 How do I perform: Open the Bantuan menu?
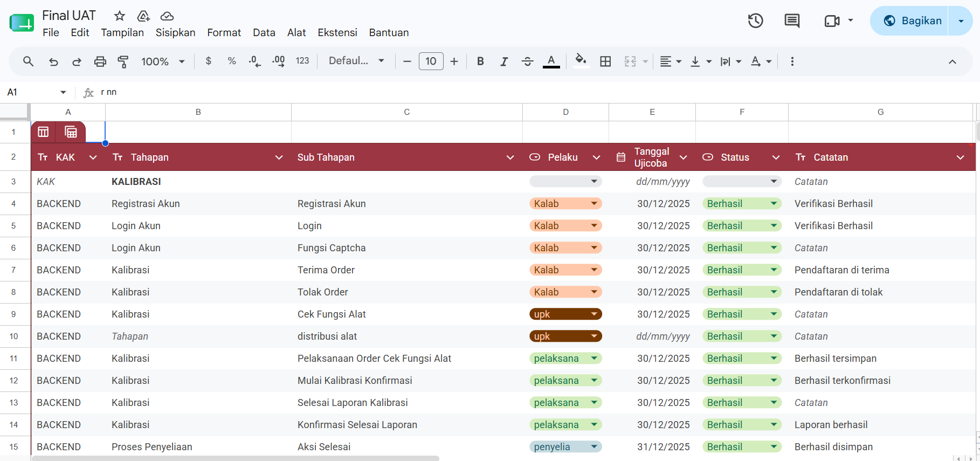[389, 32]
